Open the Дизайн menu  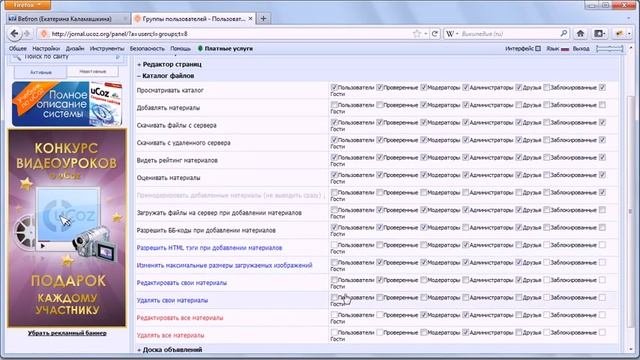pyautogui.click(x=75, y=48)
